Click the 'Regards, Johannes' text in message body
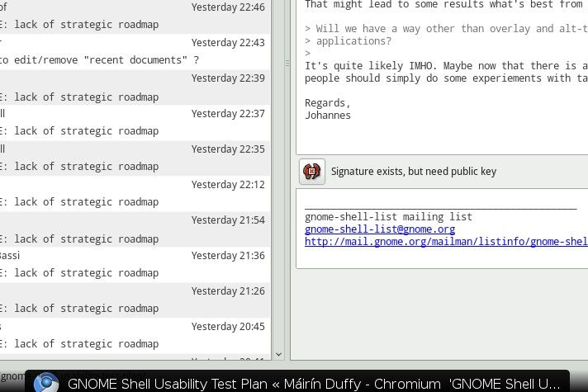588x392 pixels. click(328, 109)
